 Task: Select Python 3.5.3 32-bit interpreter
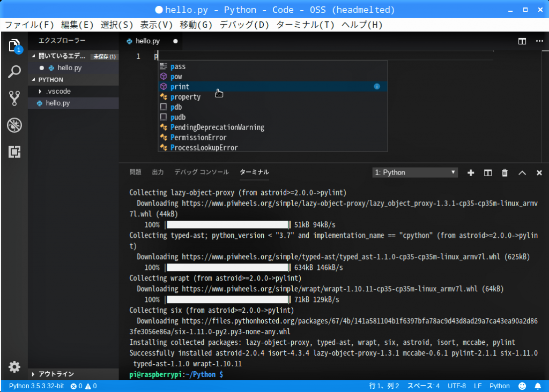(36, 386)
